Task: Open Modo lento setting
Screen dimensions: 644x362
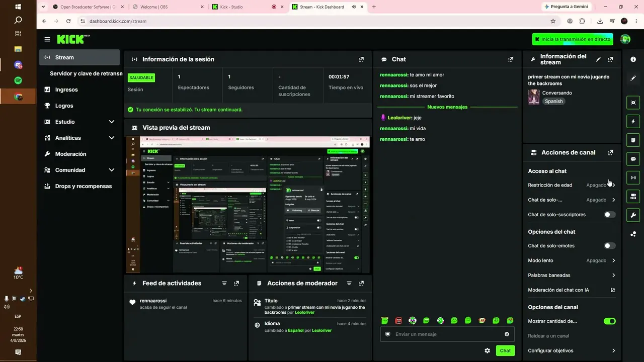Action: tap(572, 260)
